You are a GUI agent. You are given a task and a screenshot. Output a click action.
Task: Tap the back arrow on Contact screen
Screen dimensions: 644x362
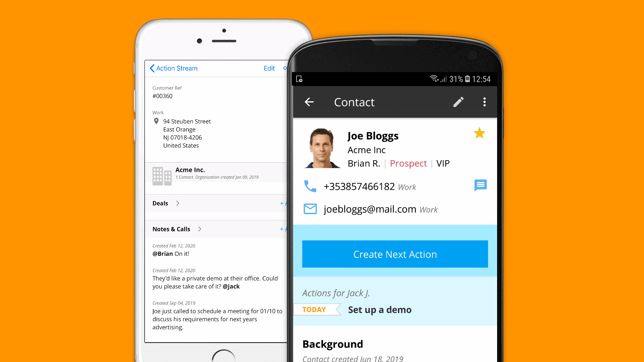coord(310,102)
